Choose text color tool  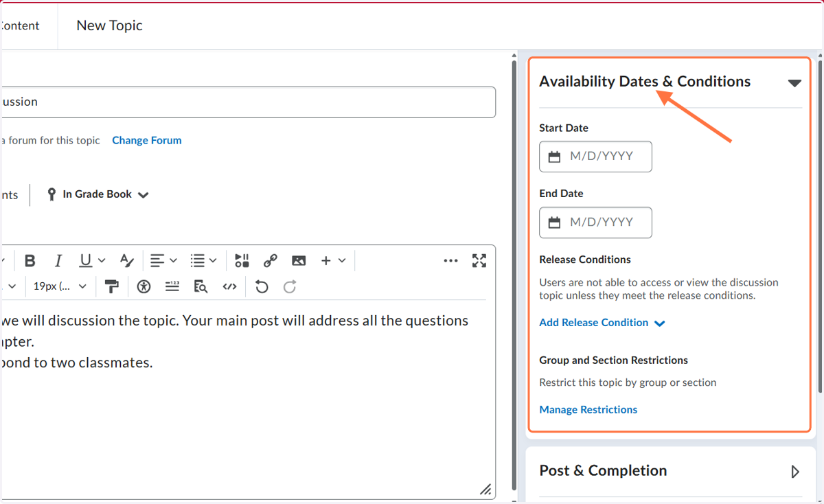(126, 261)
